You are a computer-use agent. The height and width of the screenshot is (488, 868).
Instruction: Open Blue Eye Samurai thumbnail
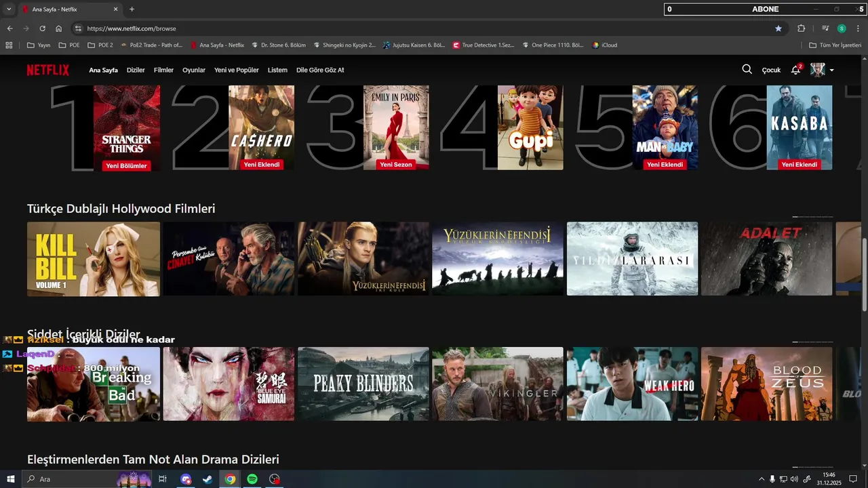point(229,384)
